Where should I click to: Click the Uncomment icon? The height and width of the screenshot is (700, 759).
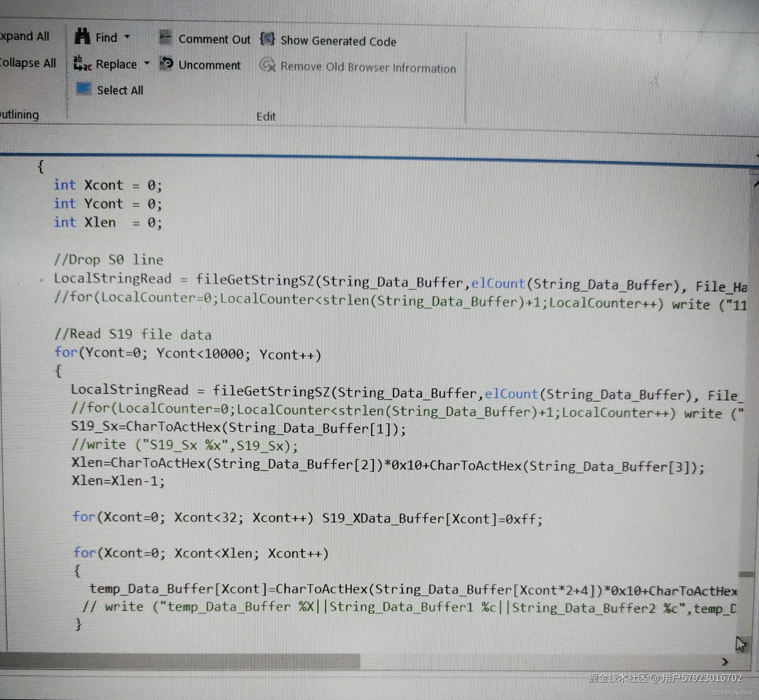(166, 63)
